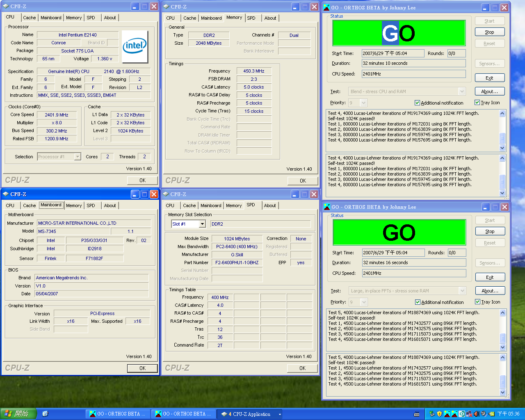525x420 pixels.
Task: Click the Safely Remove Hardware tray icon
Action: [x=432, y=414]
